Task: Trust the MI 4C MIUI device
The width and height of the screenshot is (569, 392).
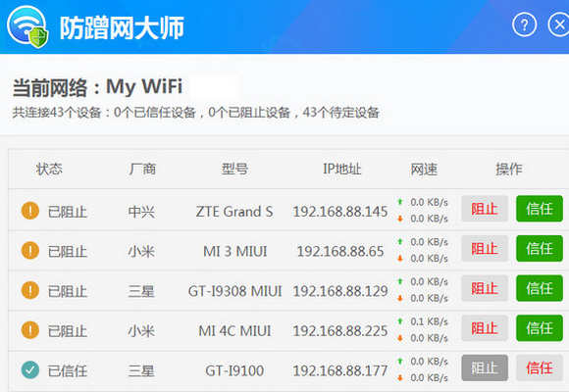Action: (x=540, y=328)
